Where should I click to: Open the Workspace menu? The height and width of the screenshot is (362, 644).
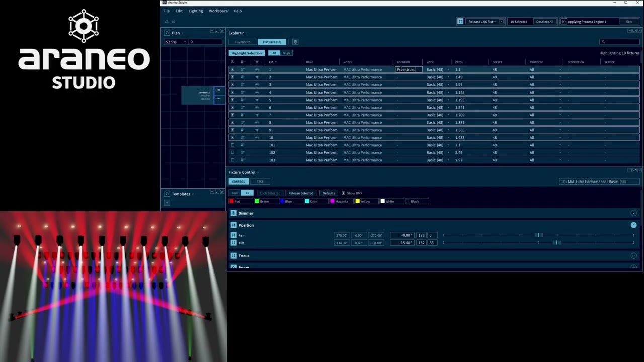218,11
